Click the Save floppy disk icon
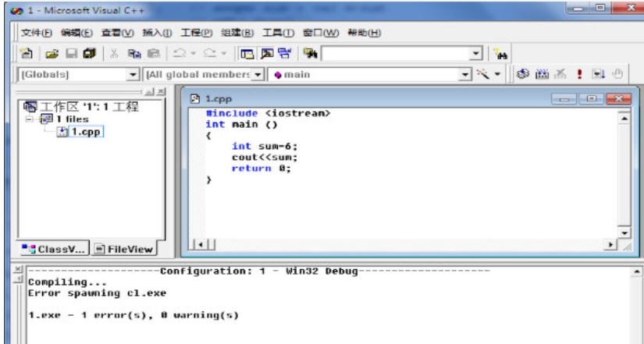 click(x=72, y=53)
